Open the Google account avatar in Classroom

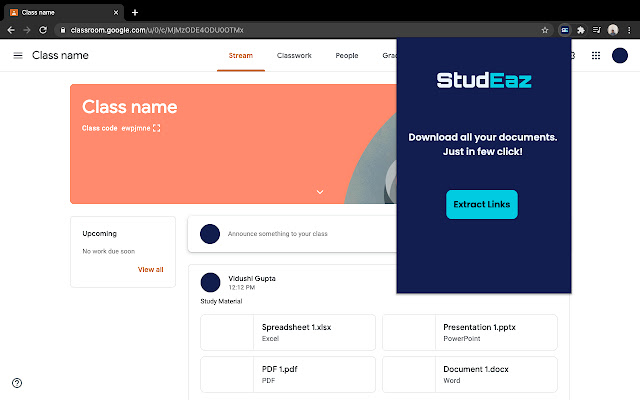(620, 56)
